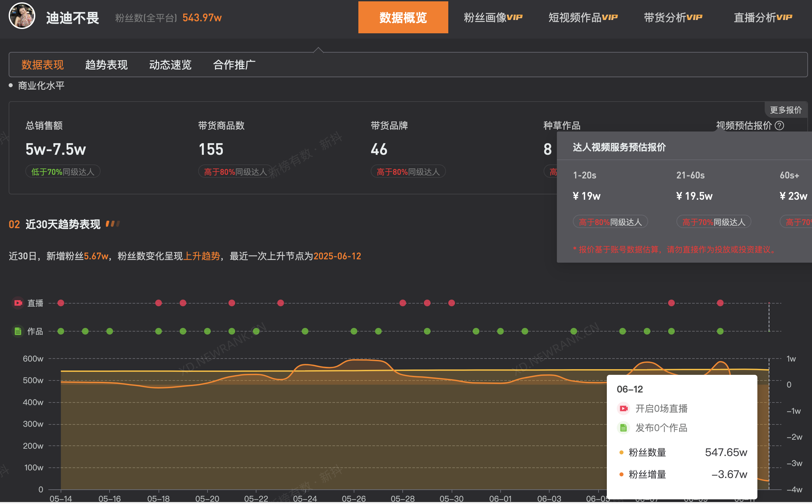
Task: Click 高于80%同级达人 badge under ¥ 19w
Action: pos(610,222)
